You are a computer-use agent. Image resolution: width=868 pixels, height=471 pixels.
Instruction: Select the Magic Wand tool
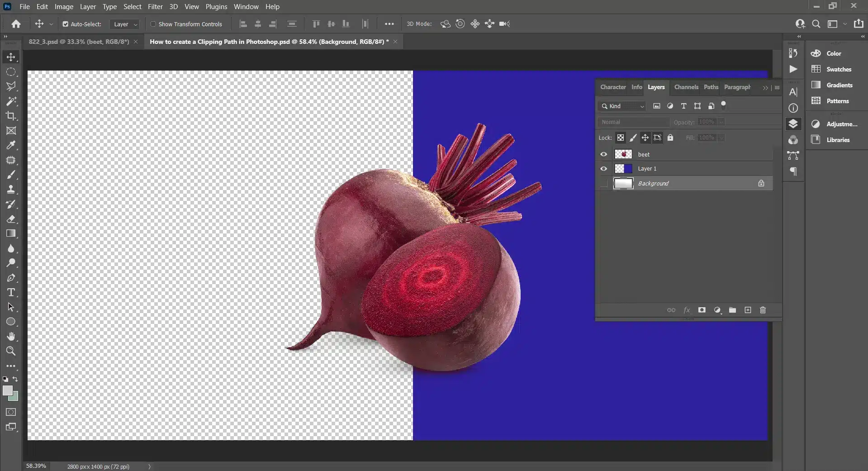point(11,101)
